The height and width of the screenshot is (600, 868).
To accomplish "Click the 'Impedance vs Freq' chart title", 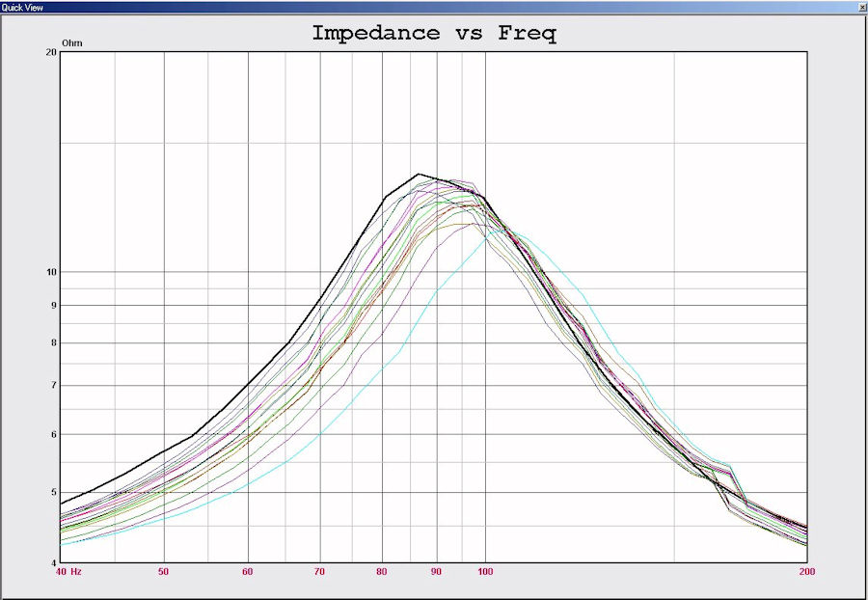I will tap(433, 33).
